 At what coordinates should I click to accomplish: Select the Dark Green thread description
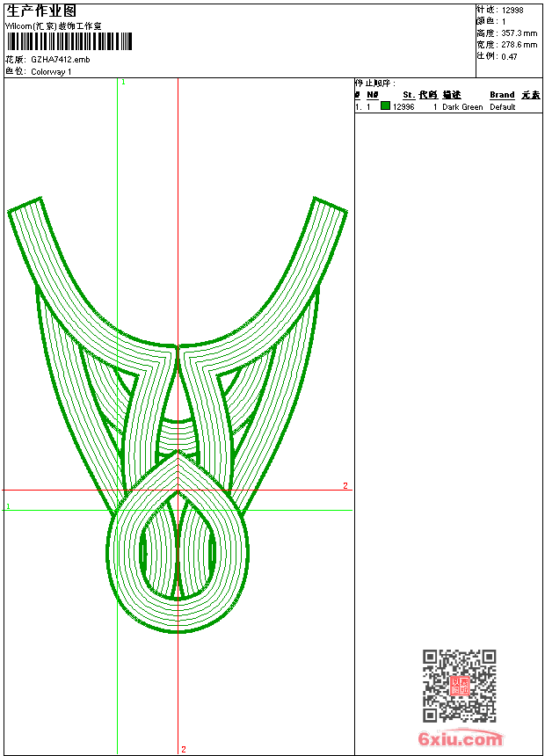coord(462,107)
